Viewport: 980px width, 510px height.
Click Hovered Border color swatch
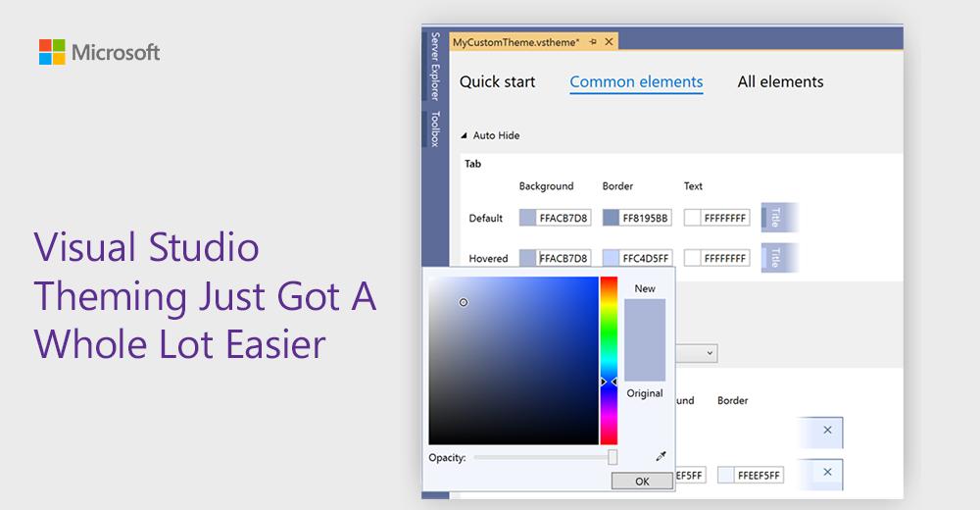[611, 258]
